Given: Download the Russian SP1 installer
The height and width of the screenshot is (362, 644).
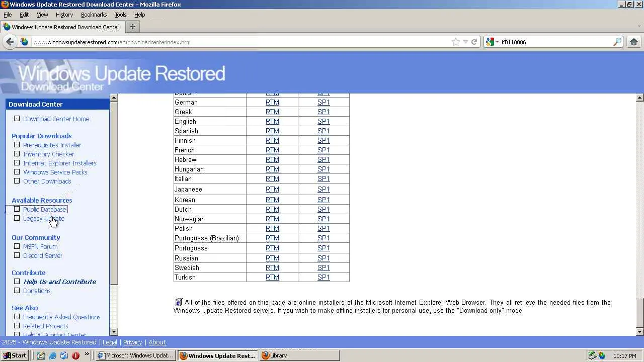Looking at the screenshot, I should point(324,258).
